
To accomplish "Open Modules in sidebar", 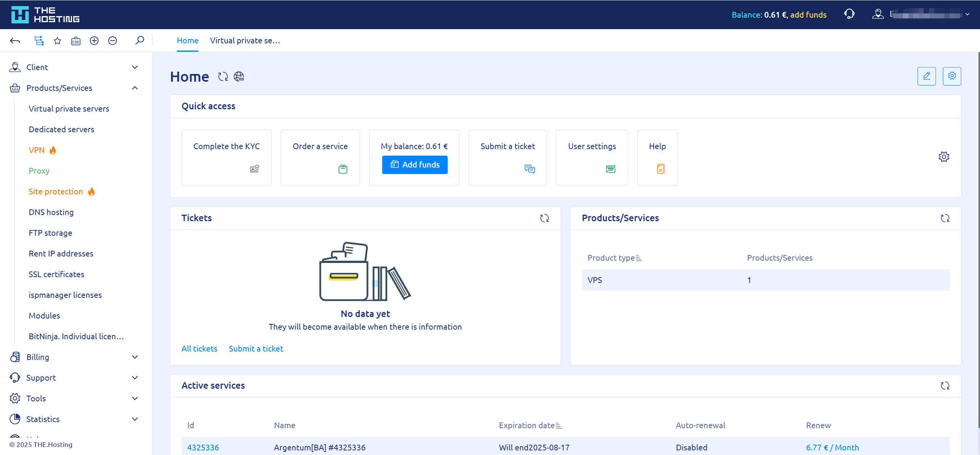I will [44, 316].
